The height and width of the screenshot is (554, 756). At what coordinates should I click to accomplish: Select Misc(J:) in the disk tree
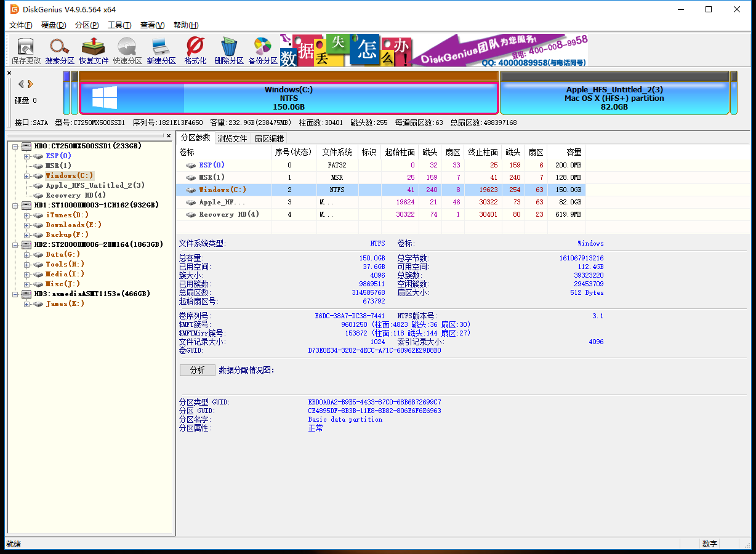[63, 284]
